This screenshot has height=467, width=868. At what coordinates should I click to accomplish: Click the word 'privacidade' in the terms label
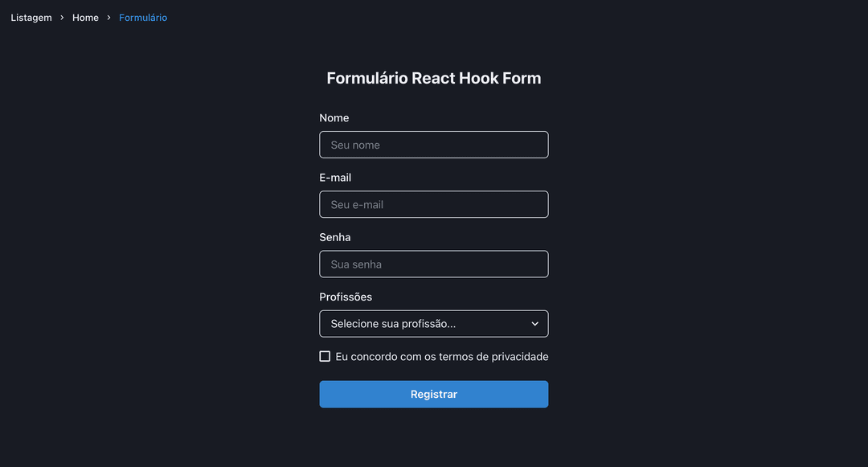[520, 357]
